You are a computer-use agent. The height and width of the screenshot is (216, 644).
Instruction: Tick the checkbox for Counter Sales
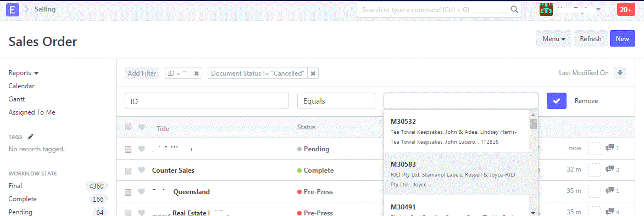128,171
